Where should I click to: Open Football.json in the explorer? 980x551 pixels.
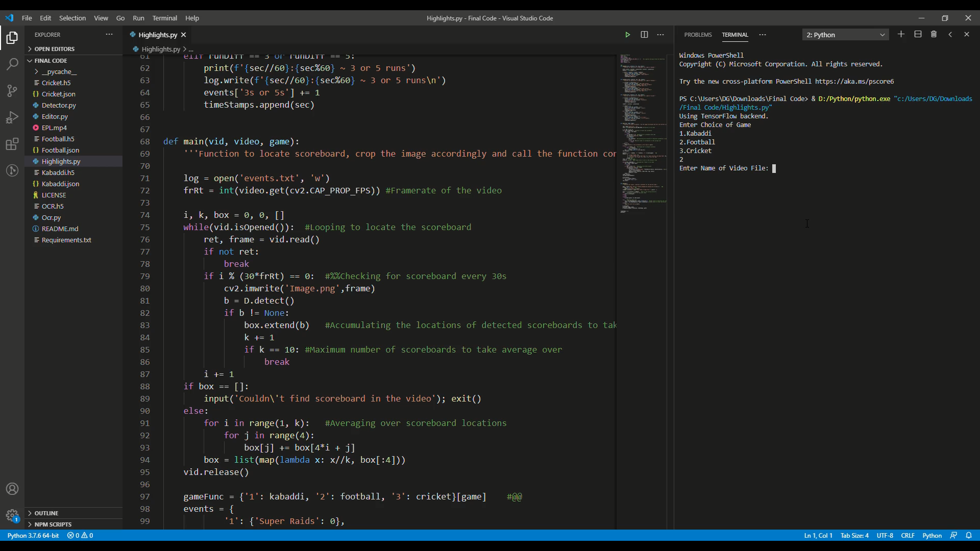pyautogui.click(x=60, y=150)
